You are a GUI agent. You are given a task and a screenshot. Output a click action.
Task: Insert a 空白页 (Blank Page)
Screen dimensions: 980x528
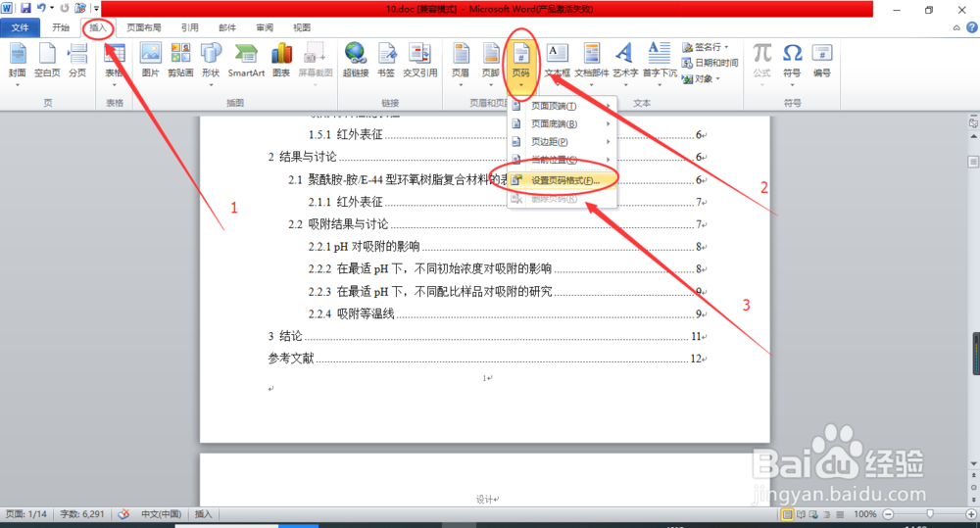click(x=47, y=61)
